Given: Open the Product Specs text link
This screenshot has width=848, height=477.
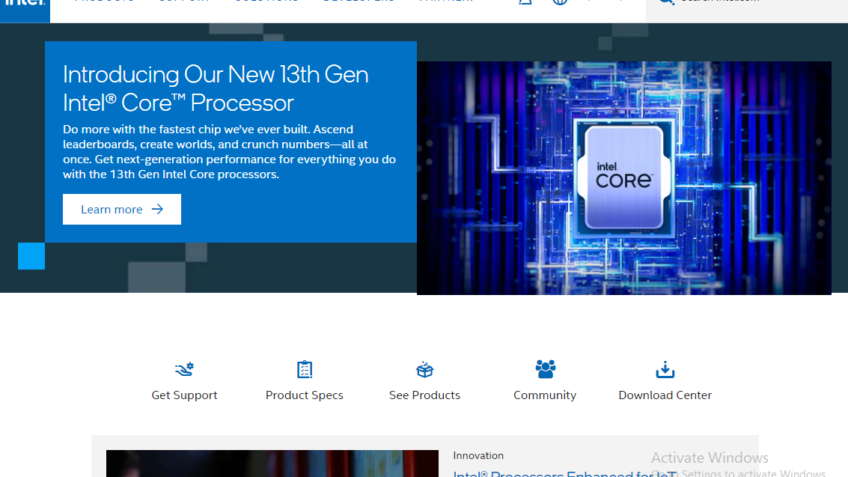Looking at the screenshot, I should pos(304,395).
